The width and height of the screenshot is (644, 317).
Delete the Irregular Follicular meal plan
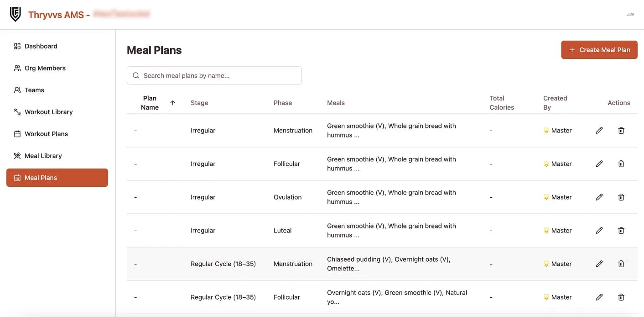pos(621,164)
